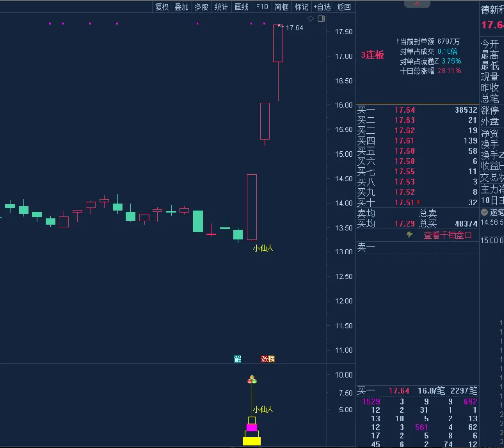
Task: Open the 统计 statistics tool
Action: coord(221,6)
